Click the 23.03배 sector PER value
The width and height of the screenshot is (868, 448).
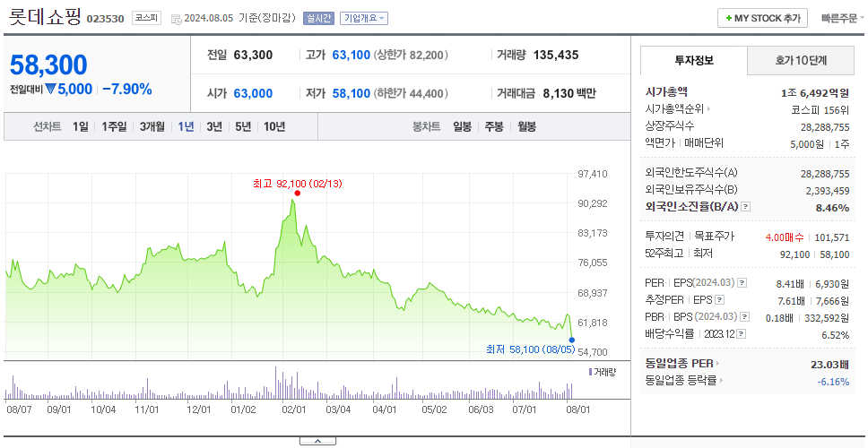(x=829, y=365)
